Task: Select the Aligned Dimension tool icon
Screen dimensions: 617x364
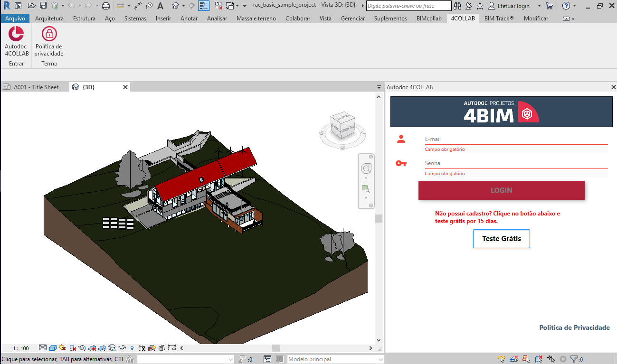Action: [x=138, y=6]
